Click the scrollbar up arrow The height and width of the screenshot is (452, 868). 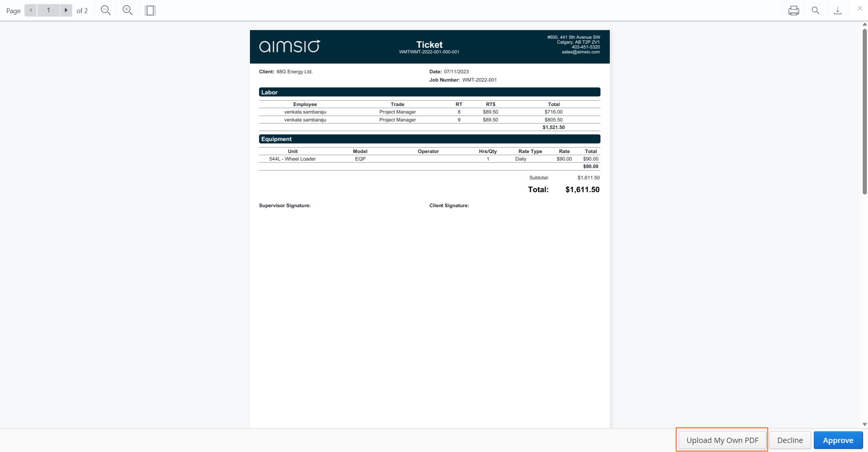[865, 24]
